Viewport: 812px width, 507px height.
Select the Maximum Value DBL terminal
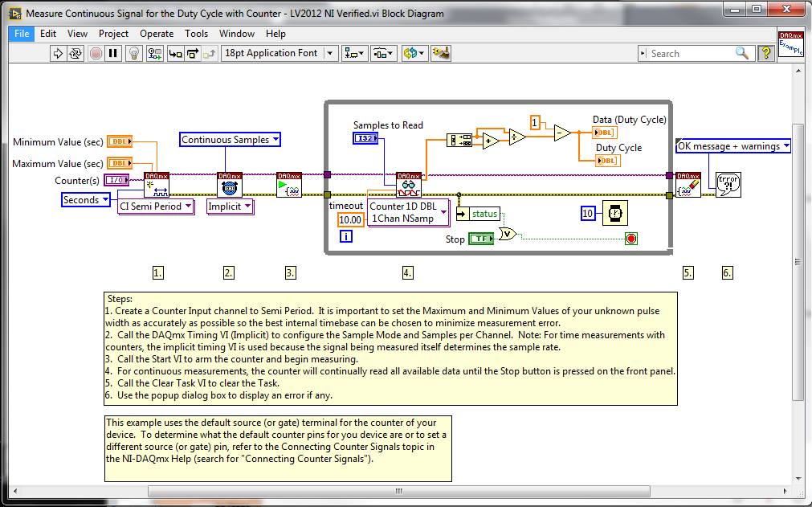pyautogui.click(x=120, y=163)
